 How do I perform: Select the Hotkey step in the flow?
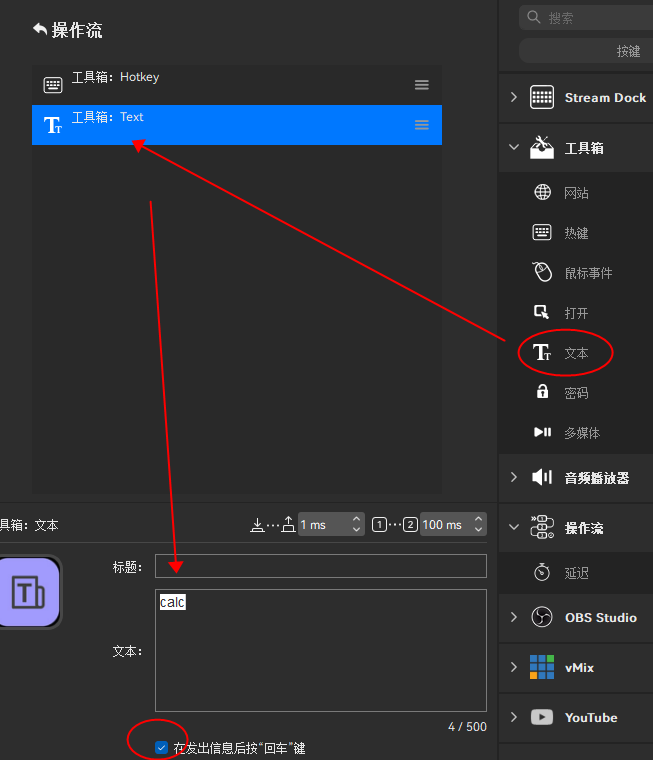click(x=237, y=85)
